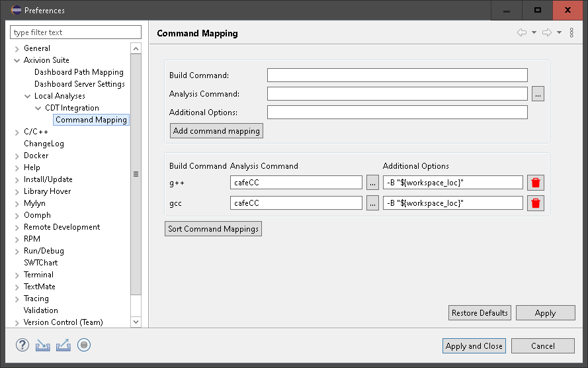Click Restore Defaults button
The width and height of the screenshot is (588, 368).
(x=480, y=313)
